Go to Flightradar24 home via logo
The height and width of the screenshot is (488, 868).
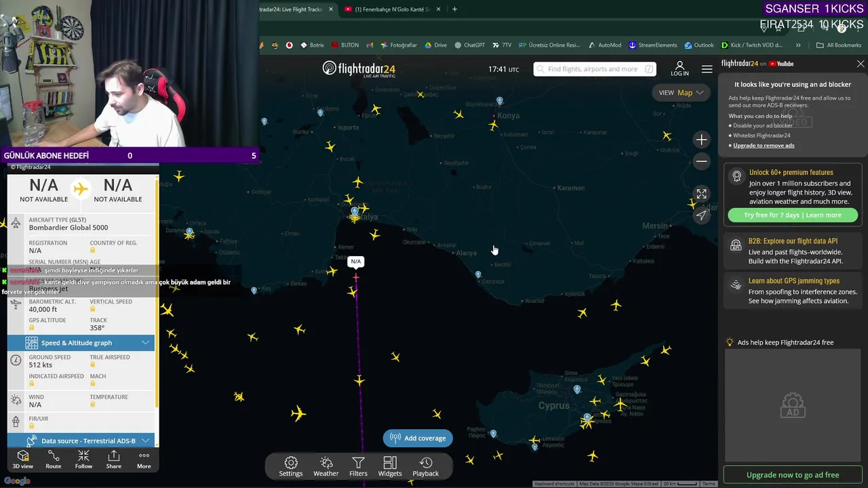click(x=359, y=69)
